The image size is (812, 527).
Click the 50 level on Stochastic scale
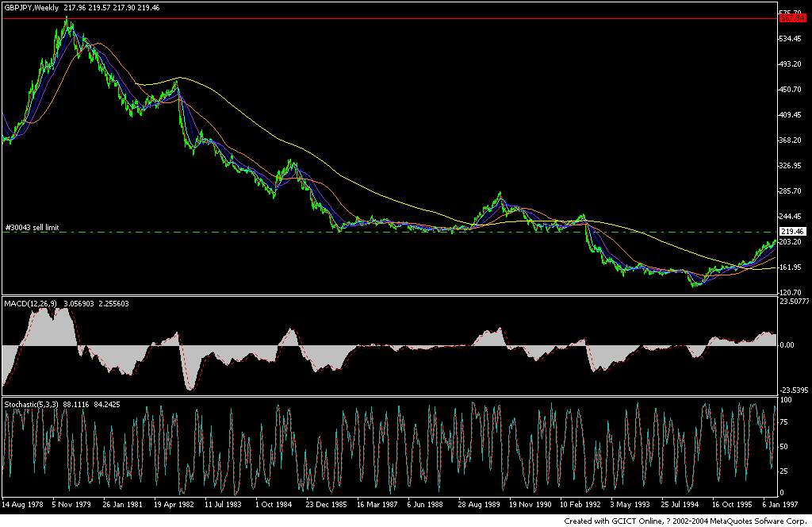click(784, 447)
